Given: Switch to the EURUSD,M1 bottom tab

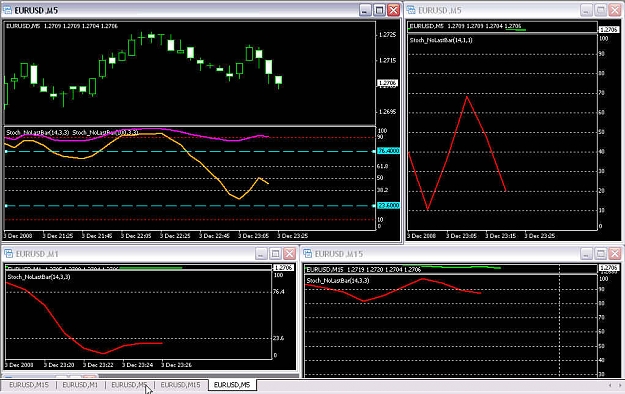Looking at the screenshot, I should pyautogui.click(x=80, y=385).
